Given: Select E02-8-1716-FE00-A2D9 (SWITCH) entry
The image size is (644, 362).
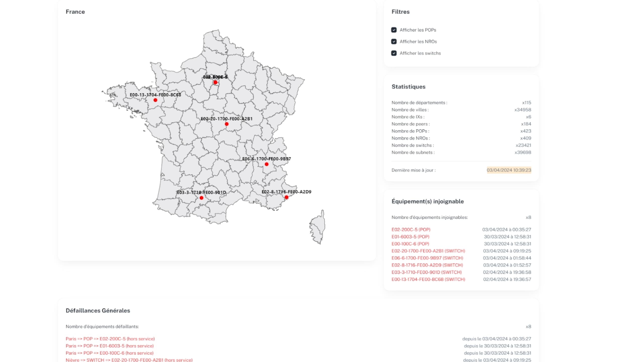Looking at the screenshot, I should click(427, 265).
